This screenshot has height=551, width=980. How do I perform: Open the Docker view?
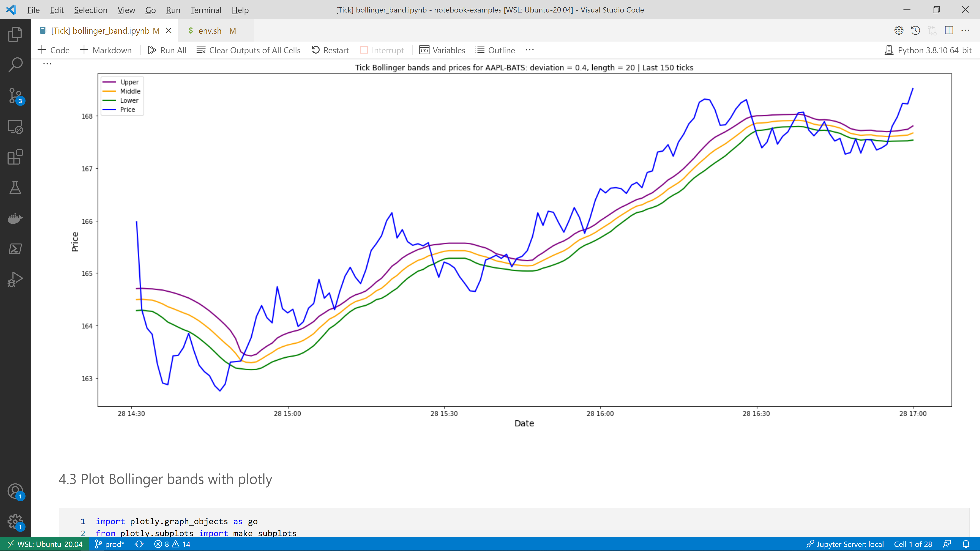15,218
